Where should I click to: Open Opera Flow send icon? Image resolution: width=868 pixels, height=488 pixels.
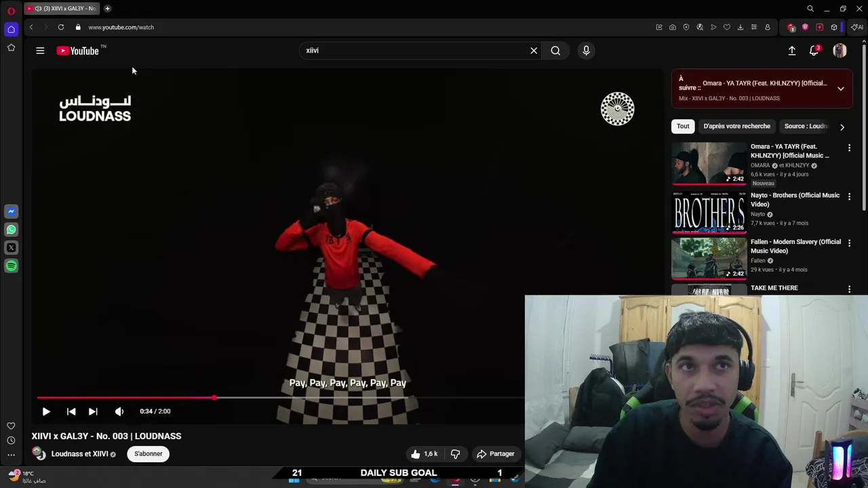[x=713, y=27]
